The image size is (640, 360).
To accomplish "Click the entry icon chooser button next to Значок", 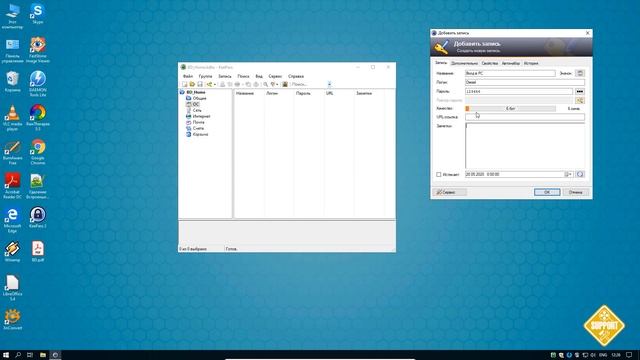I will 580,73.
